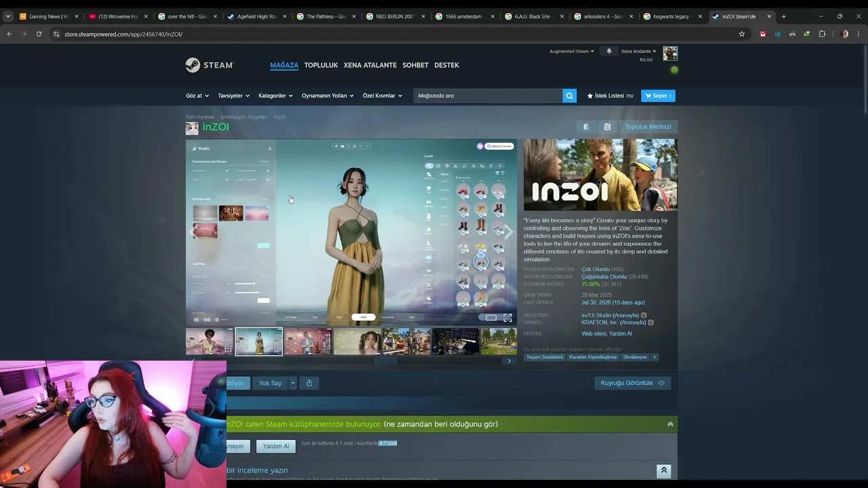Open a new browser tab with plus
868x488 pixels.
(783, 16)
